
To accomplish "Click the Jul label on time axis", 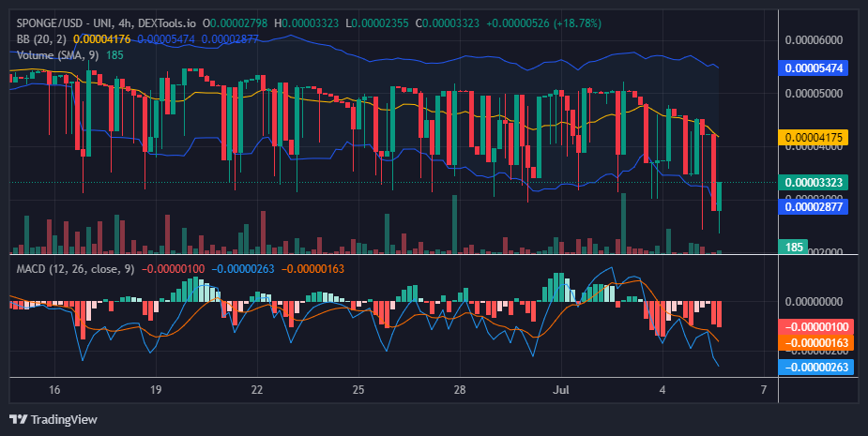I will coord(561,389).
